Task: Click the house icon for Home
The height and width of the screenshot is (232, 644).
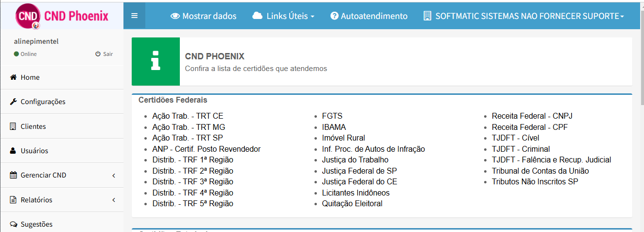Action: [x=13, y=77]
